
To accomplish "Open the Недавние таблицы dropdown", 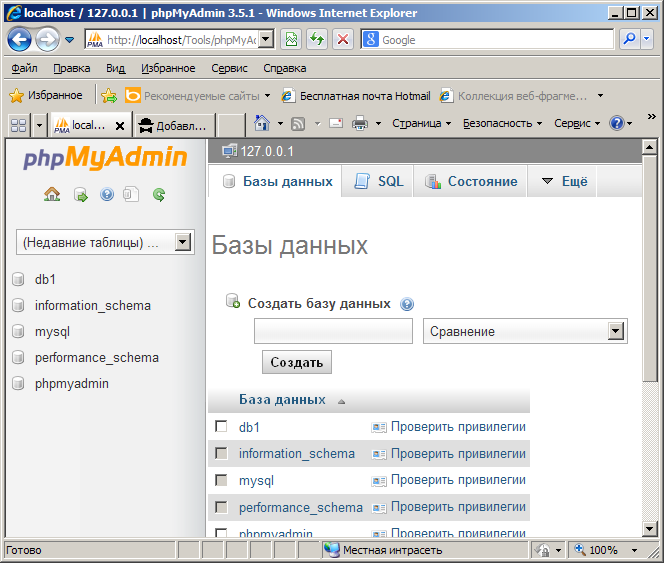I will pos(105,242).
